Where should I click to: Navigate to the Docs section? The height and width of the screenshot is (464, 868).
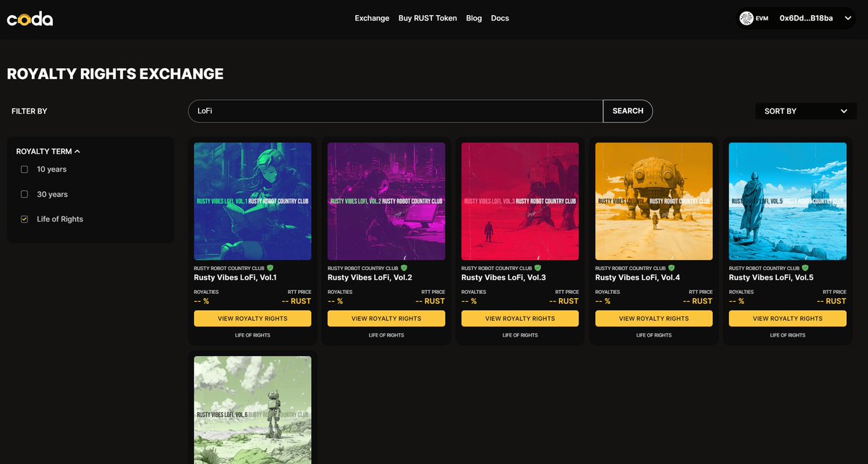point(500,18)
